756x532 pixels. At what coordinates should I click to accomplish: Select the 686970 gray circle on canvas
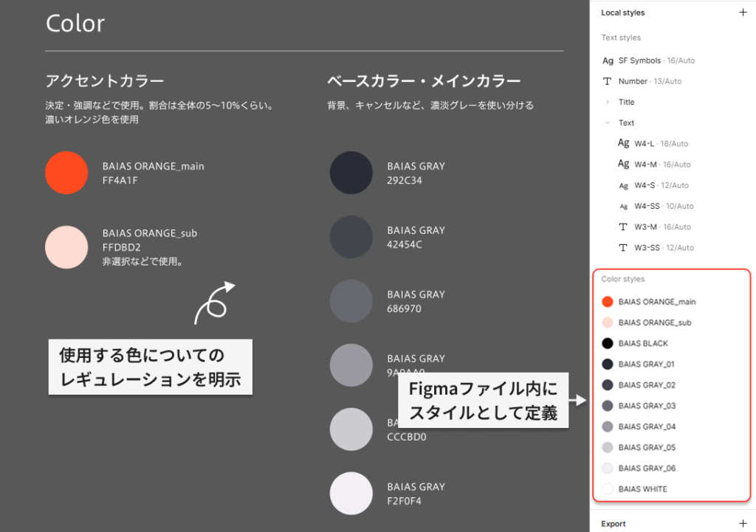pyautogui.click(x=351, y=301)
